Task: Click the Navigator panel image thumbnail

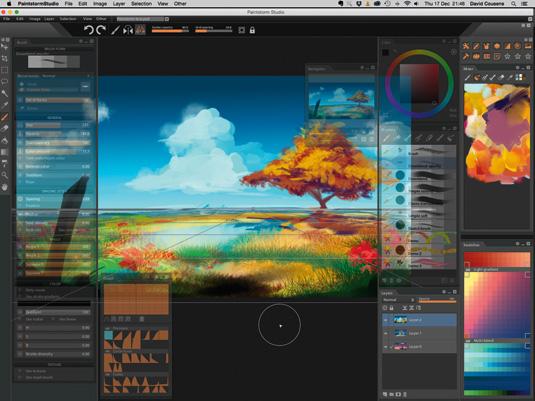Action: pos(341,101)
